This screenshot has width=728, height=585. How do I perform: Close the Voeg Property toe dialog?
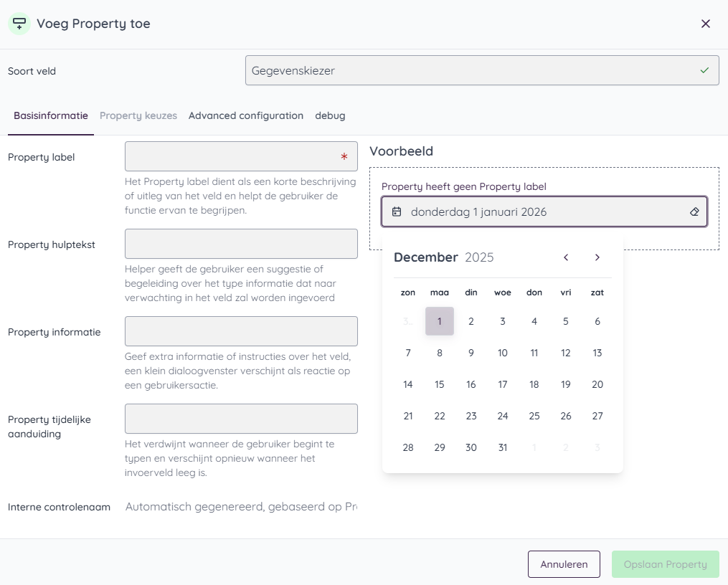point(706,24)
